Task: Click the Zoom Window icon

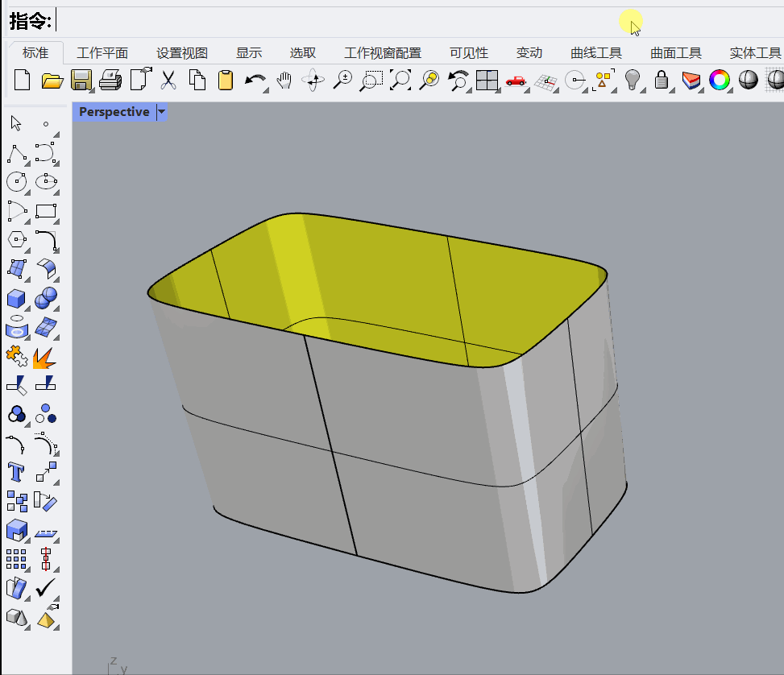Action: pos(371,80)
